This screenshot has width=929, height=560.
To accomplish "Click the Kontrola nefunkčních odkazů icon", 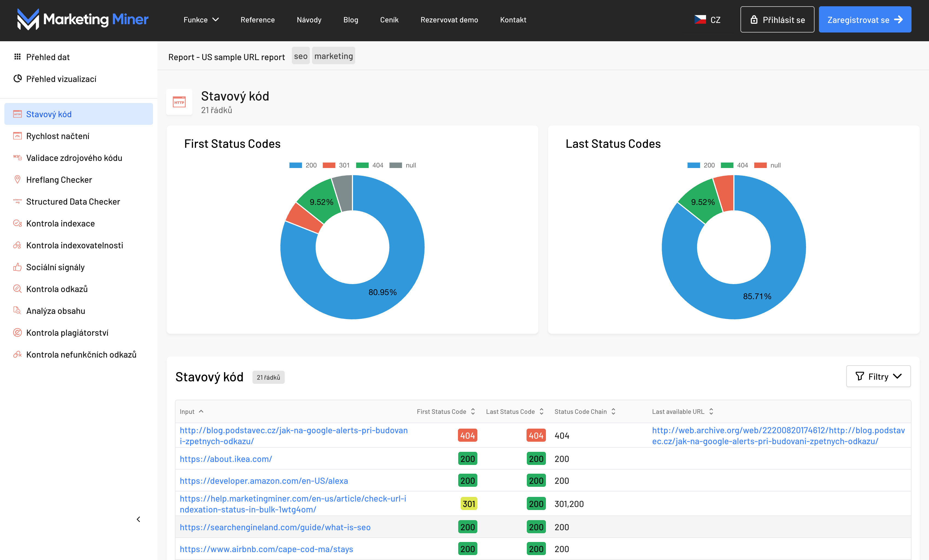I will point(17,354).
